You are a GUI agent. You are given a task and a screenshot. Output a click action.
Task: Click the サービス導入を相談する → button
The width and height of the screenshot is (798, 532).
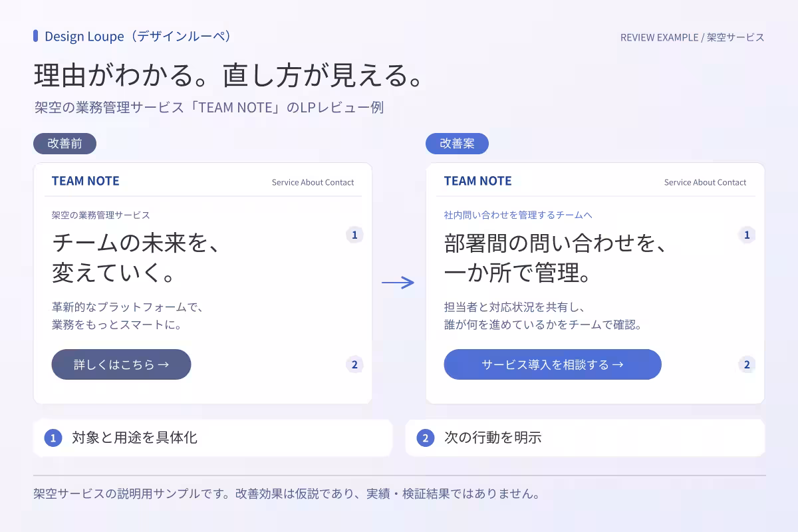(553, 364)
